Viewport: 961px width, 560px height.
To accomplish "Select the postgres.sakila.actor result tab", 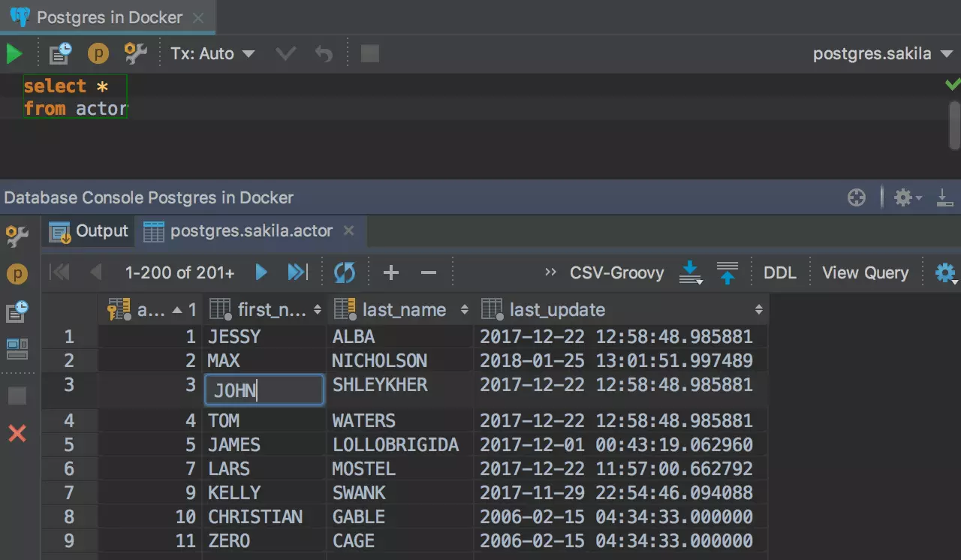I will (x=250, y=231).
